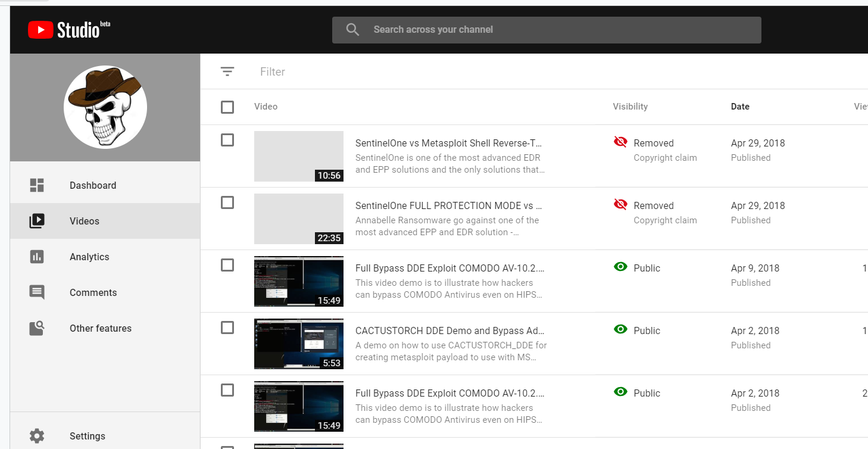Go to Videos in the sidebar
Screen dimensions: 868x449
(x=105, y=221)
